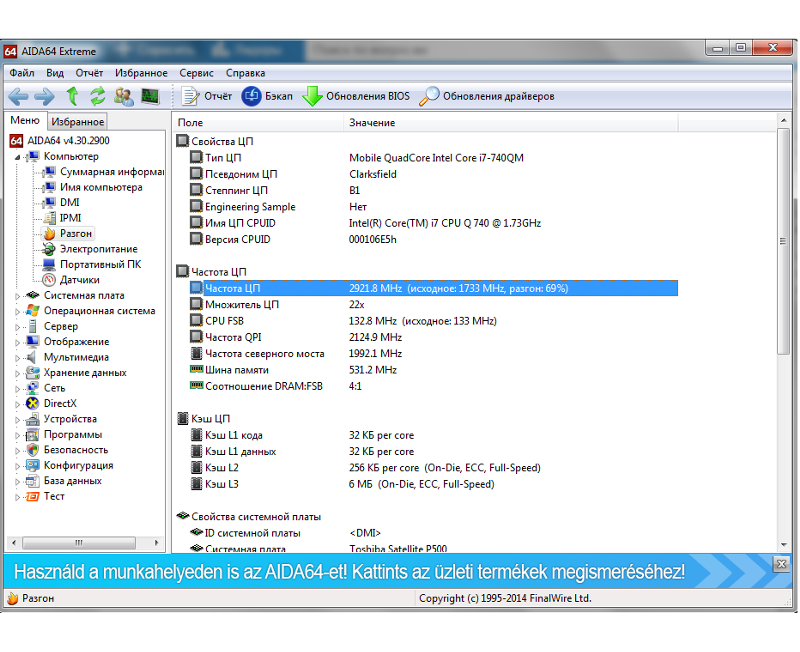800x652 pixels.
Task: Click the Тест tree icon
Action: click(33, 496)
